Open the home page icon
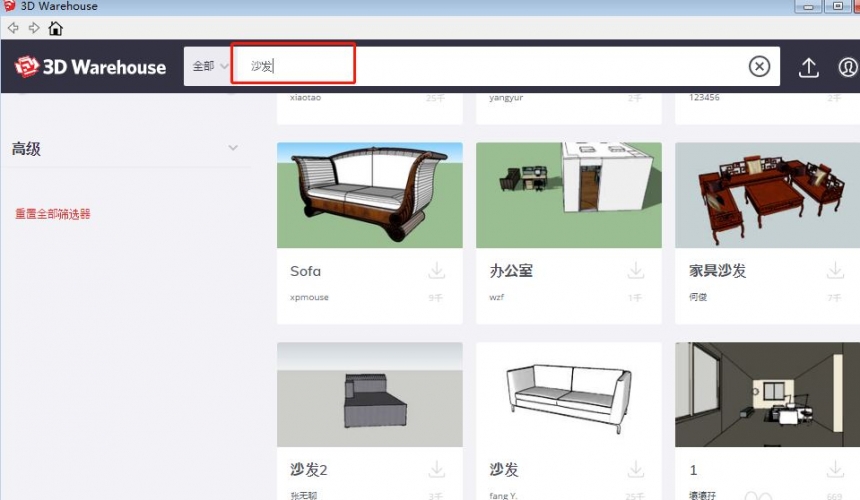The width and height of the screenshot is (860, 500). coord(55,28)
